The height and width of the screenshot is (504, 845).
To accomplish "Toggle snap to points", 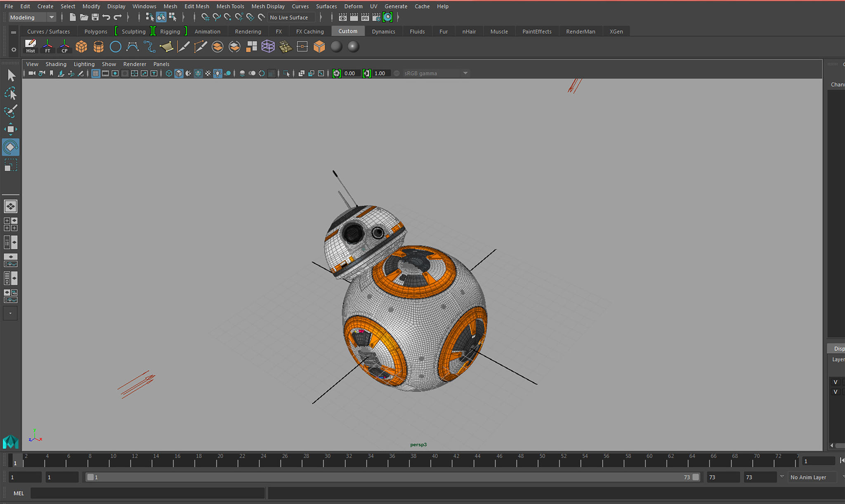I will pos(227,17).
